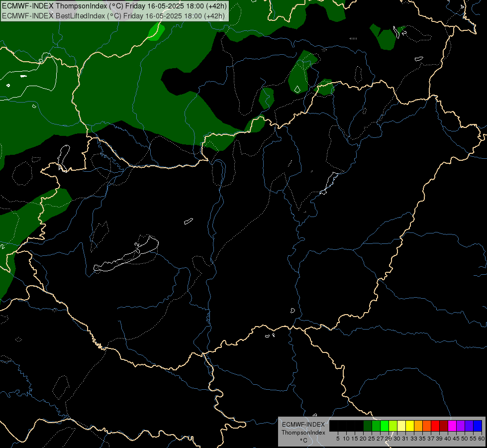Click the legend tick value '50'
The width and height of the screenshot is (487, 448).
tap(465, 439)
